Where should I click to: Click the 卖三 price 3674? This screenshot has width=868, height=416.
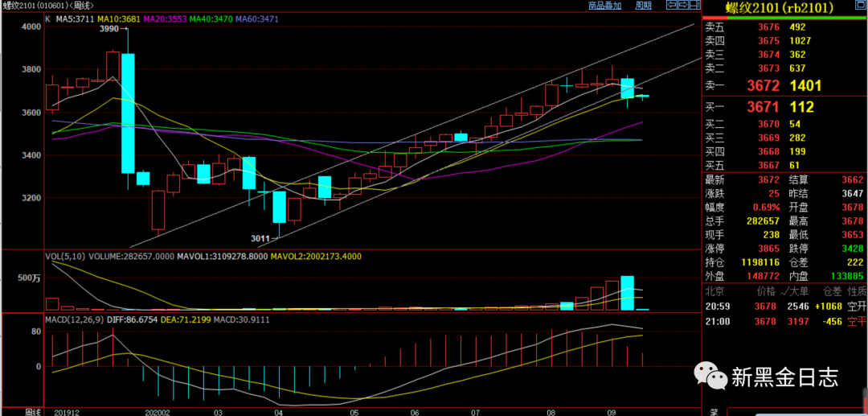770,54
